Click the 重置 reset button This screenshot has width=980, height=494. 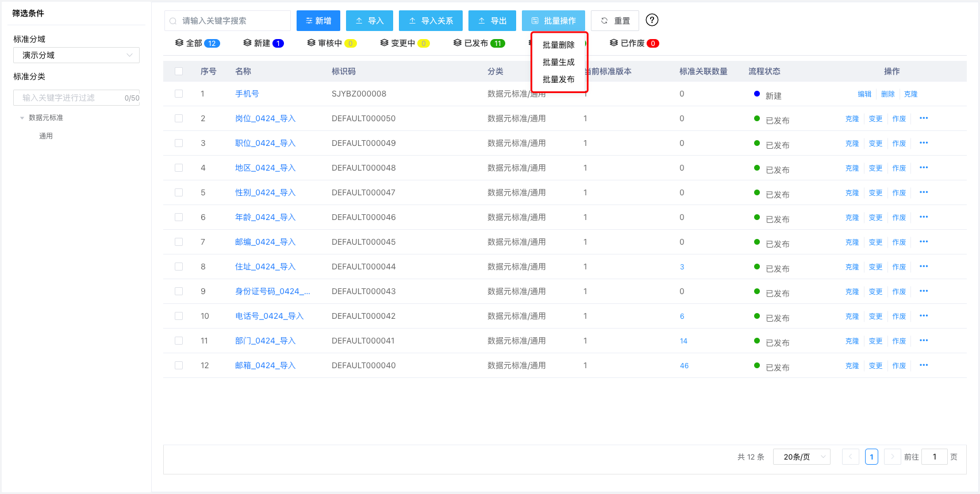[x=615, y=21]
